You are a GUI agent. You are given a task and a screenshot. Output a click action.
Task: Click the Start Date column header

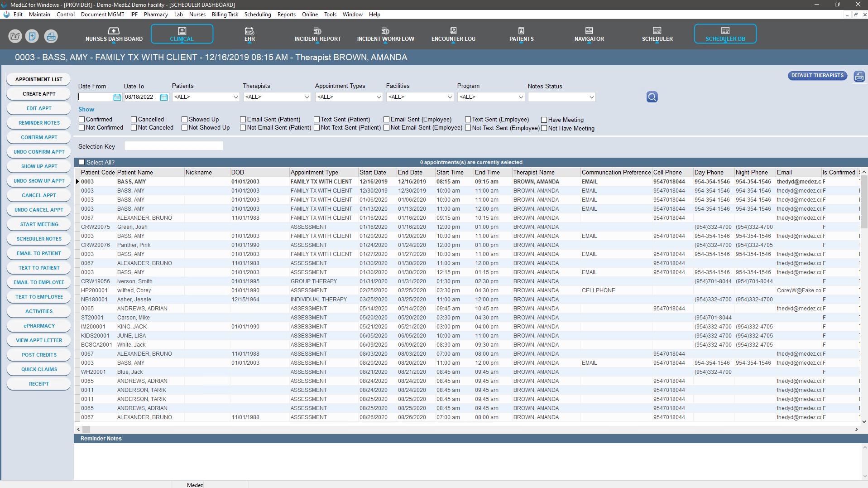[378, 172]
